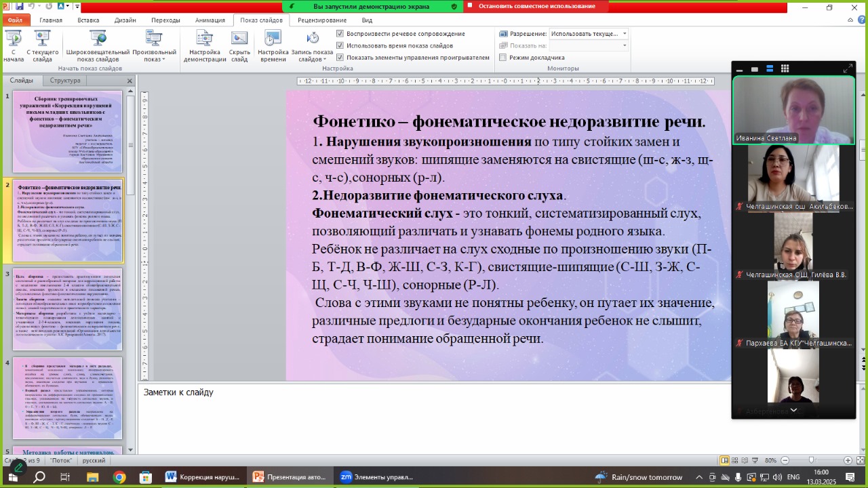Open 'Настройка времени' rehearsal tool

pos(273,40)
